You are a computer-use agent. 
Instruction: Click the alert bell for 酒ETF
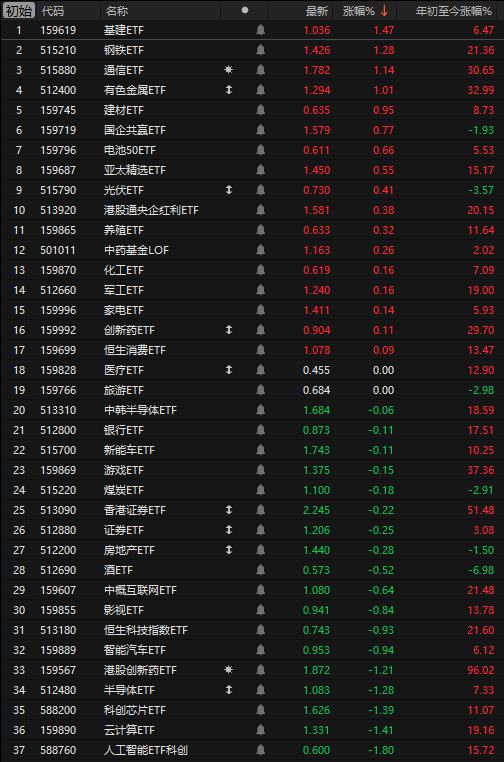coord(261,570)
